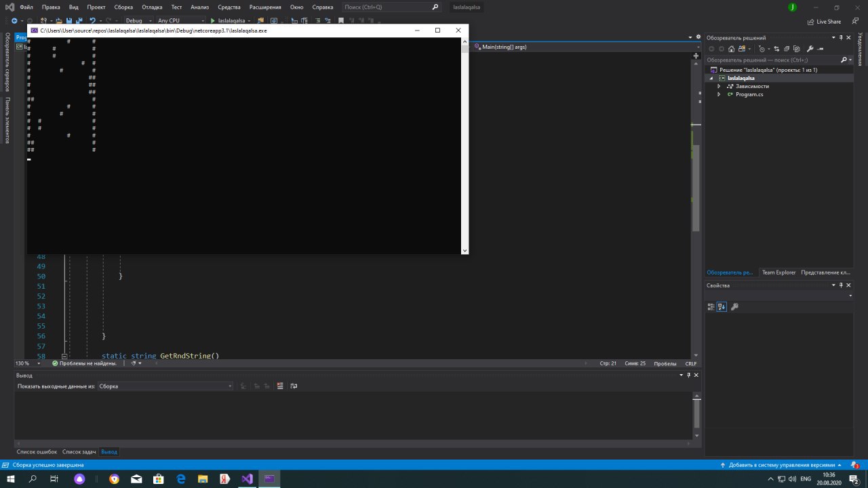Click Solution Explorer search field
Image resolution: width=868 pixels, height=488 pixels.
[x=772, y=60]
